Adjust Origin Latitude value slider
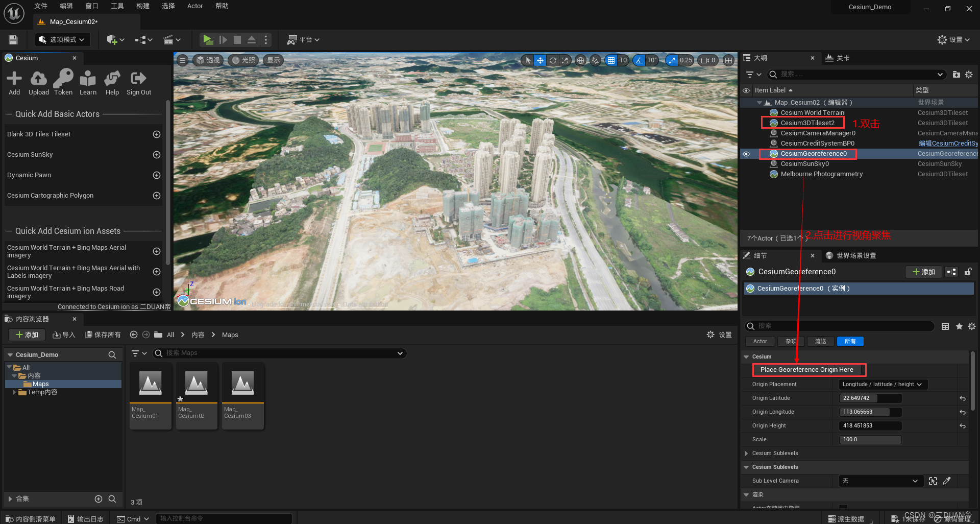 point(870,398)
